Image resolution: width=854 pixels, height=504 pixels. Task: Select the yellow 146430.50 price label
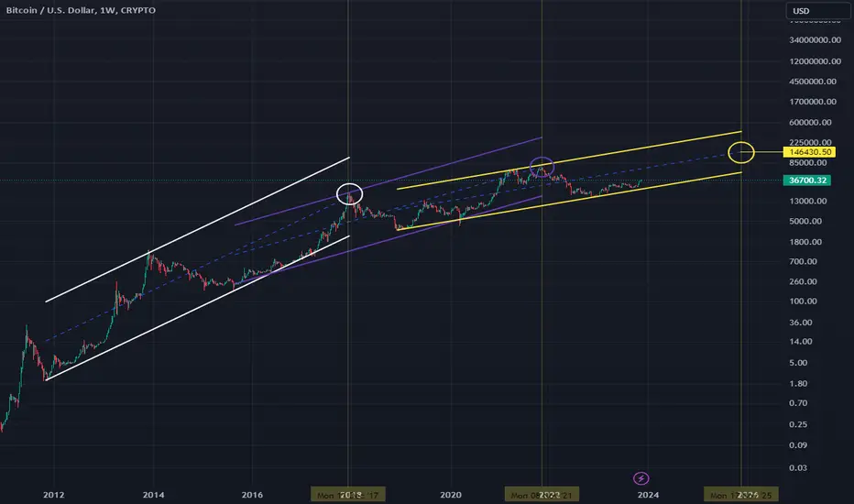pyautogui.click(x=810, y=152)
